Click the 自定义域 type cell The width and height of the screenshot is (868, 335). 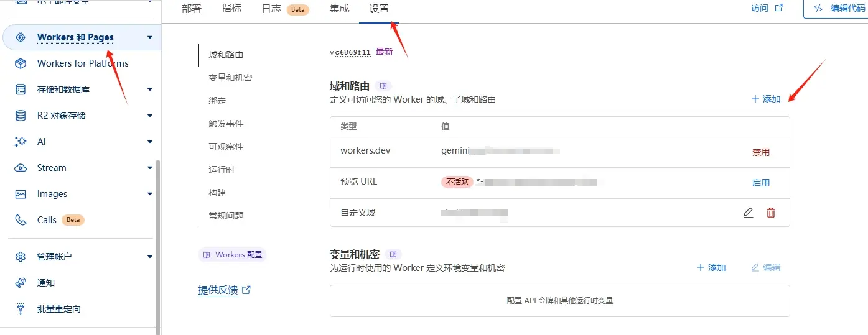coord(358,213)
